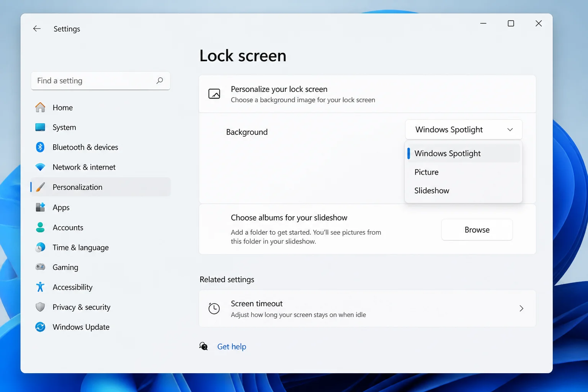Click the Home house icon
This screenshot has height=392, width=588.
[x=40, y=108]
